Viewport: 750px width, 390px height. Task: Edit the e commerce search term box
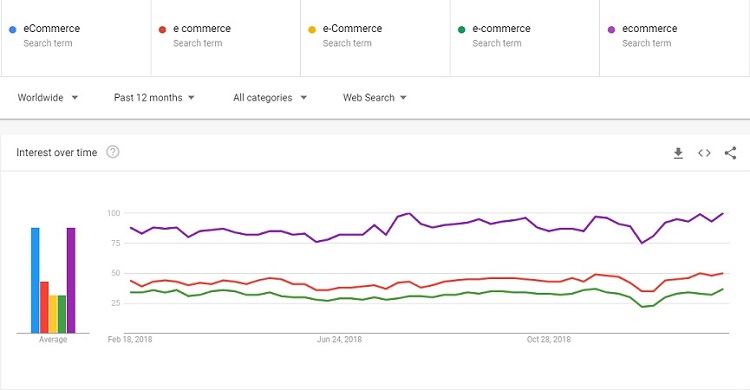click(226, 38)
